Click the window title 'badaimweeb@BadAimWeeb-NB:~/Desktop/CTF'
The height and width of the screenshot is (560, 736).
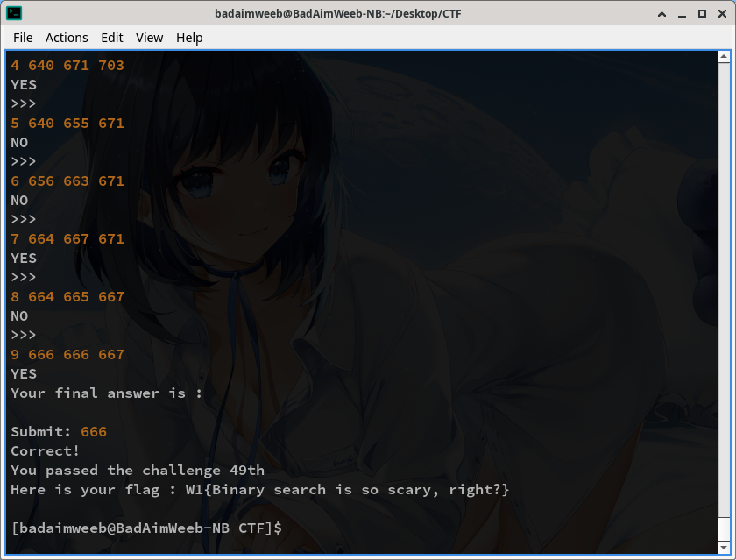pos(338,14)
